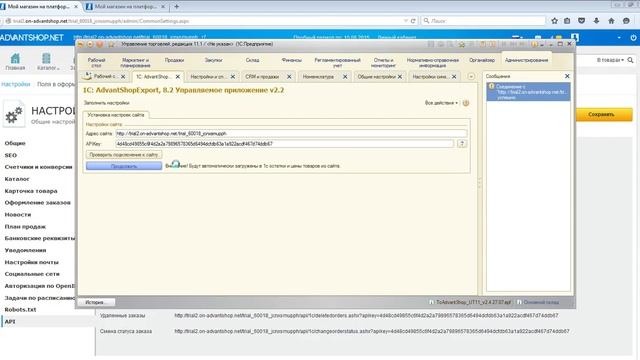The image size is (640, 360).
Task: Close the Общие настройки tab
Action: (x=400, y=76)
